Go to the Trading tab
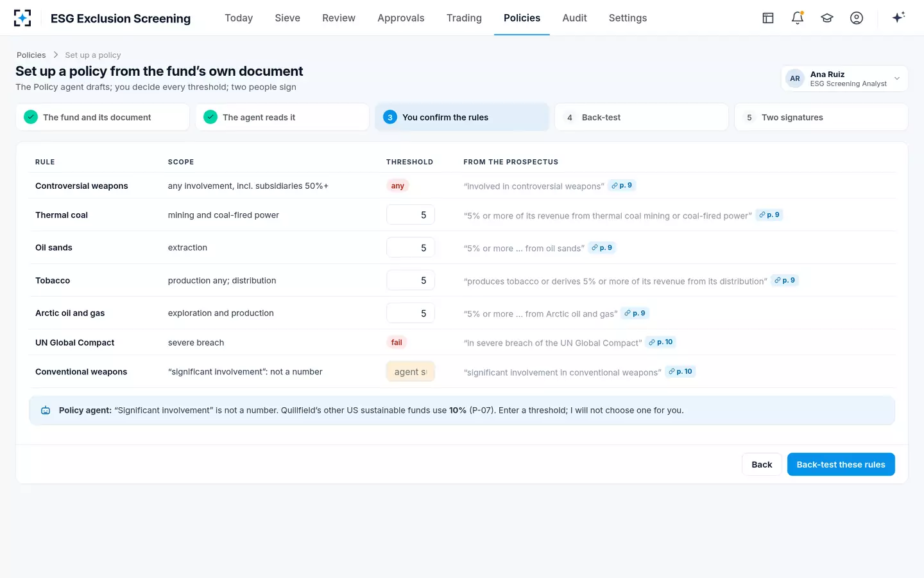Viewport: 924px width, 578px height. click(x=464, y=18)
